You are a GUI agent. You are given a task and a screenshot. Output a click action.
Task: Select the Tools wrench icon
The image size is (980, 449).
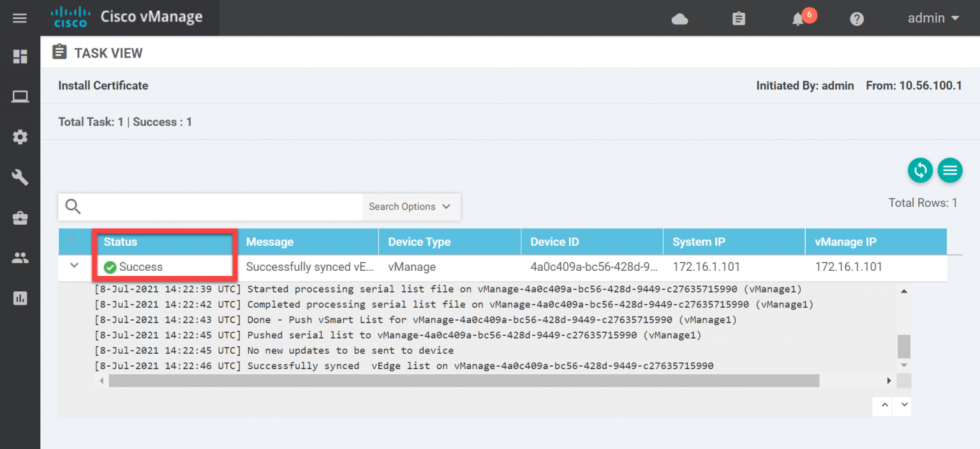(20, 177)
